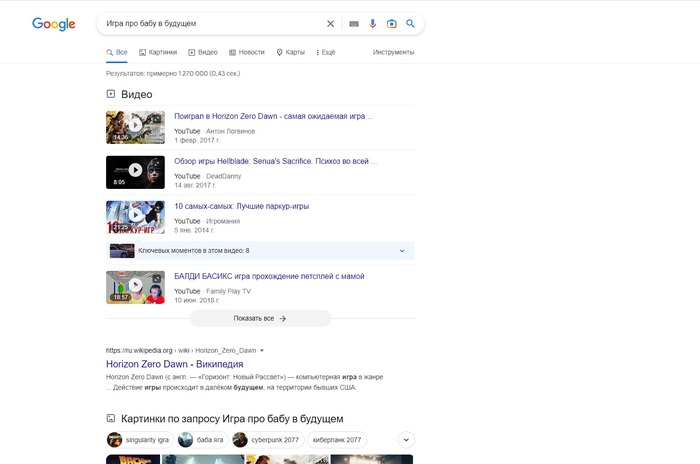The image size is (700, 464).
Task: Play the Horizon Zero Dawn video thumbnail
Action: coord(135,127)
